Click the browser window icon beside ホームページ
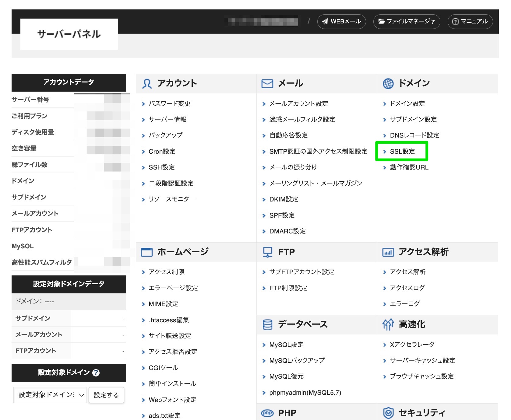The width and height of the screenshot is (511, 420). (147, 252)
